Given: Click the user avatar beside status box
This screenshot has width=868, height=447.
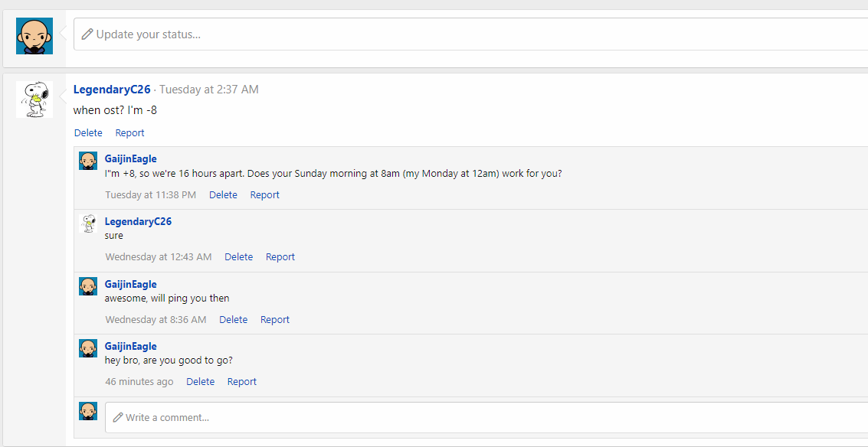Looking at the screenshot, I should [34, 36].
